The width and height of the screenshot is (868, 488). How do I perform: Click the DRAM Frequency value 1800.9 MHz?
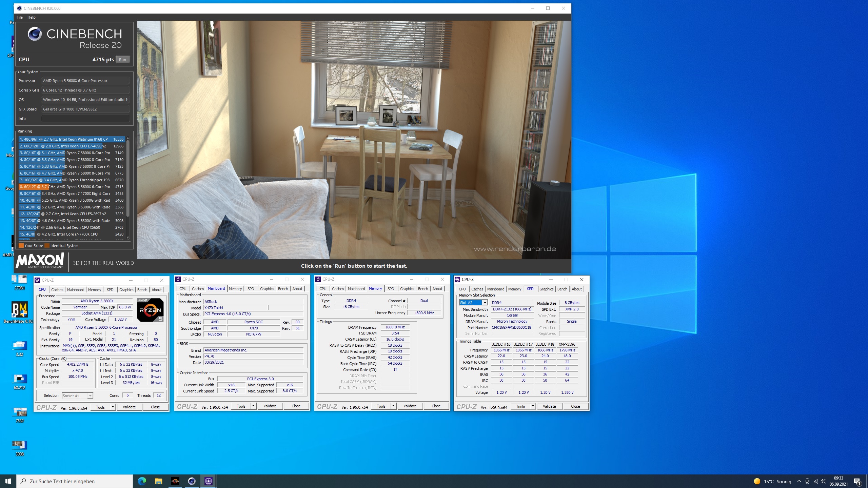click(x=395, y=327)
